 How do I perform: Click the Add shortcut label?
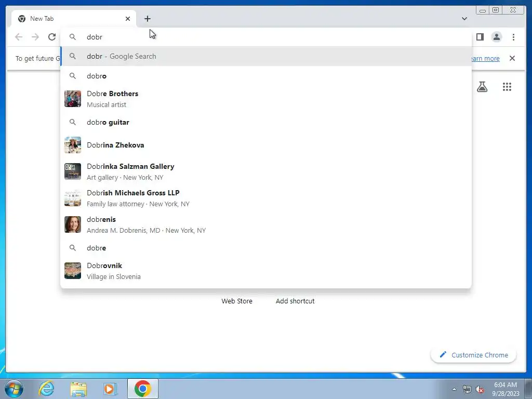point(295,301)
